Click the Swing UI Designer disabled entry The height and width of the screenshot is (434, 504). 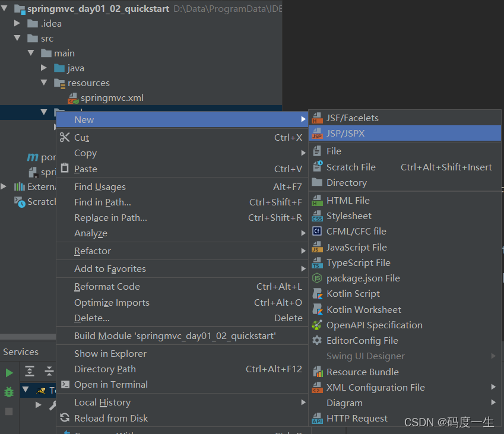405,356
